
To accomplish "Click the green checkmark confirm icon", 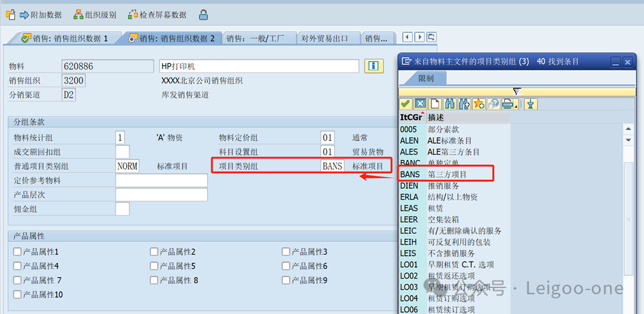I will 405,104.
